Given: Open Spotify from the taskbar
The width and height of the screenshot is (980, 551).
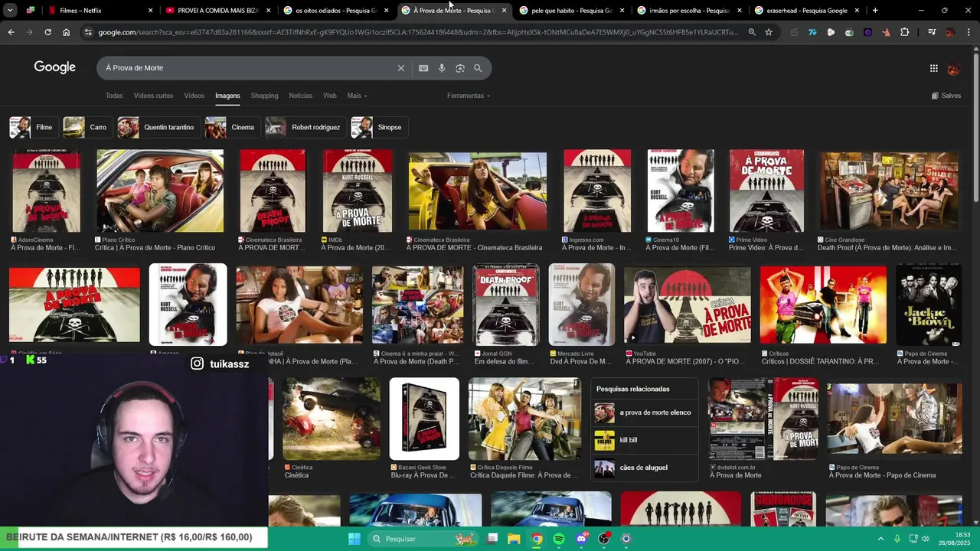Looking at the screenshot, I should [x=559, y=539].
